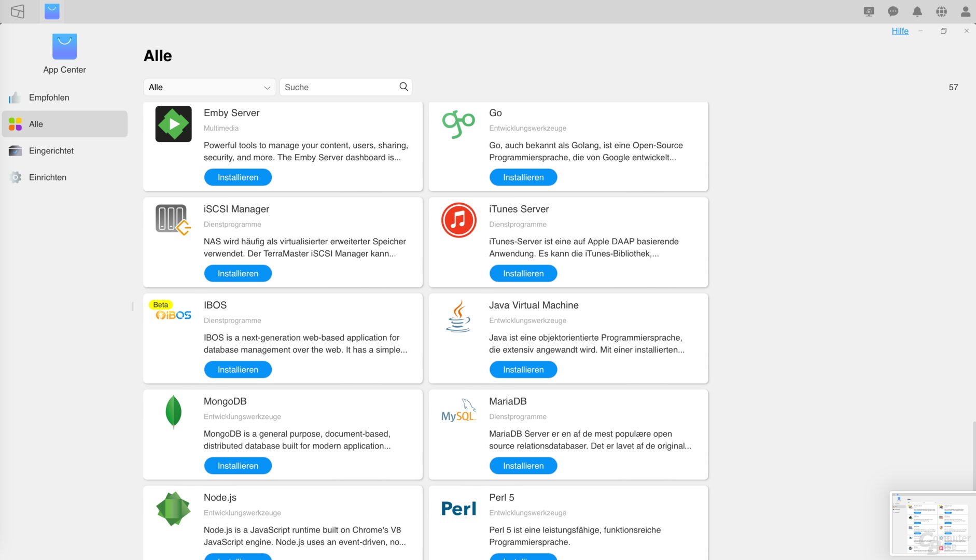Click into the Suche search field
This screenshot has width=976, height=560.
340,87
